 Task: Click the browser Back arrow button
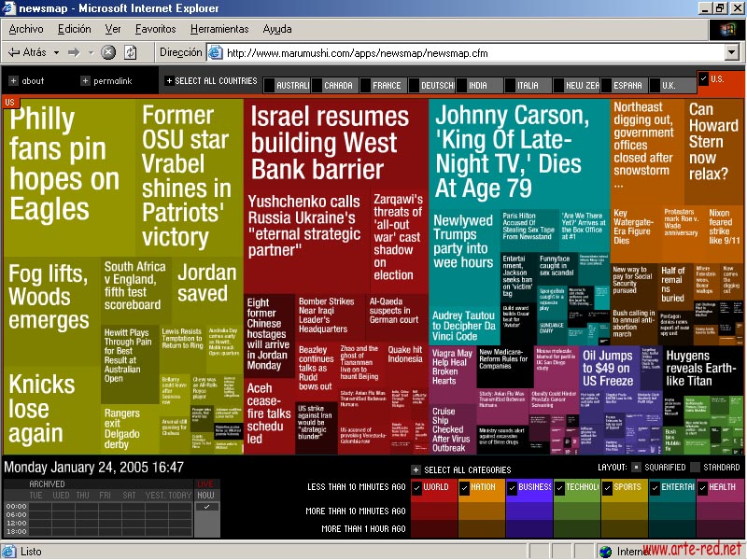[x=26, y=52]
